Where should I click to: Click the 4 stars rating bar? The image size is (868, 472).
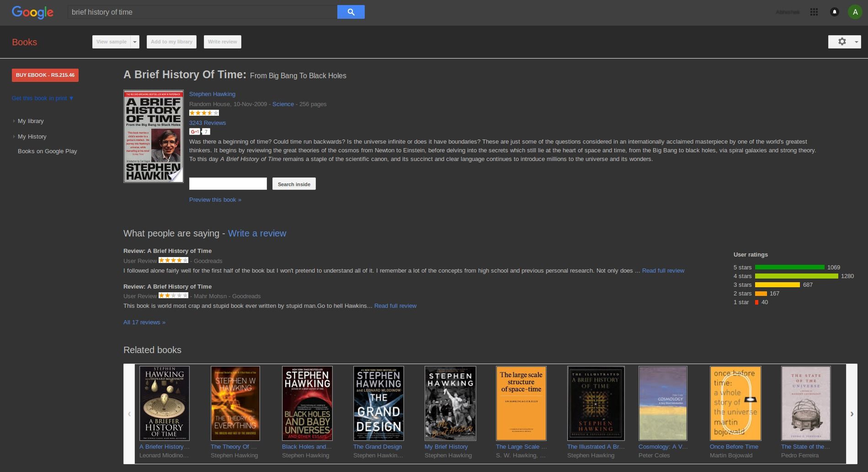click(797, 276)
